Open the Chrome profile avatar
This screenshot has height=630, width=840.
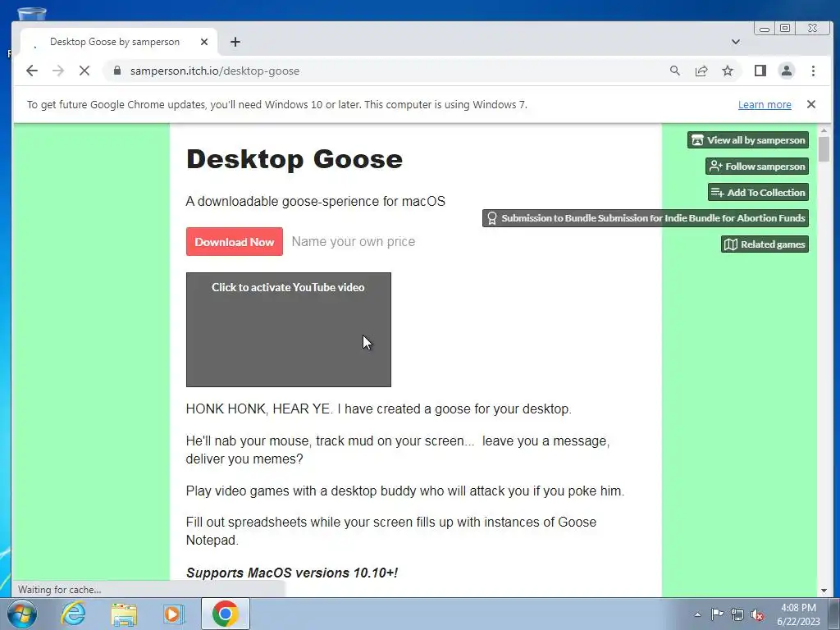[x=787, y=71]
